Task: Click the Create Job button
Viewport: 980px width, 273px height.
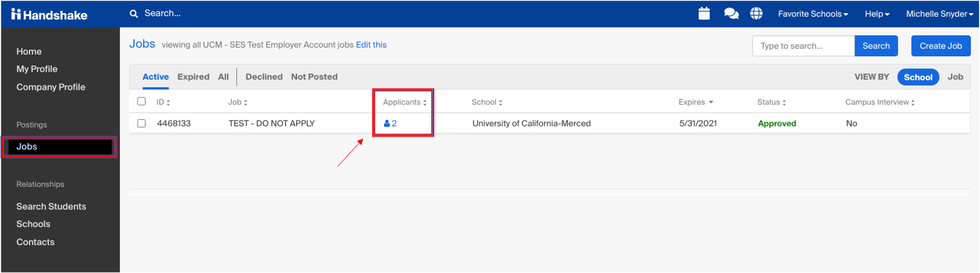Action: (x=940, y=46)
